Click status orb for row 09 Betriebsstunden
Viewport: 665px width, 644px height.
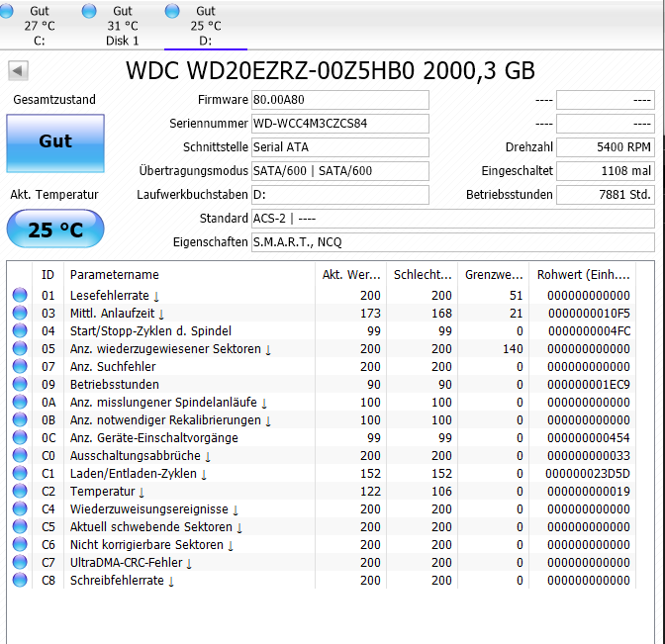(x=20, y=384)
